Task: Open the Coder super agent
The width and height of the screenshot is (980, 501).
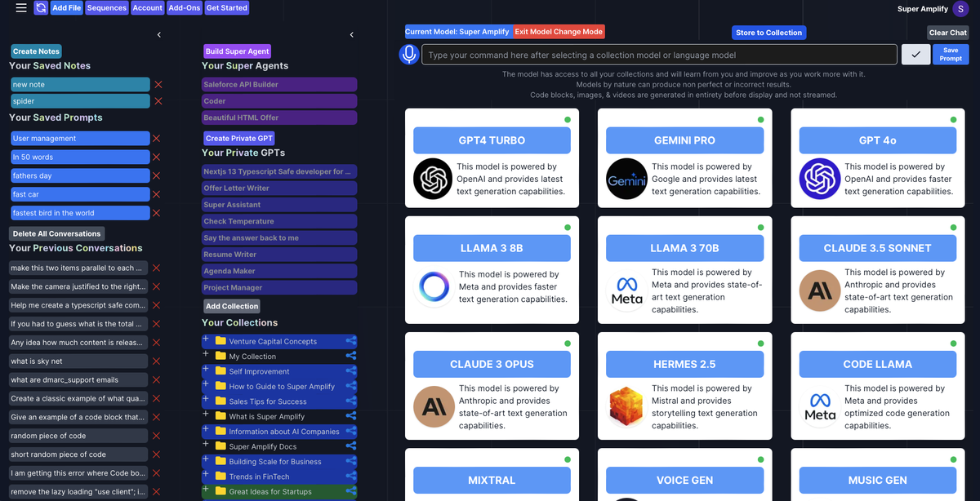Action: click(279, 101)
